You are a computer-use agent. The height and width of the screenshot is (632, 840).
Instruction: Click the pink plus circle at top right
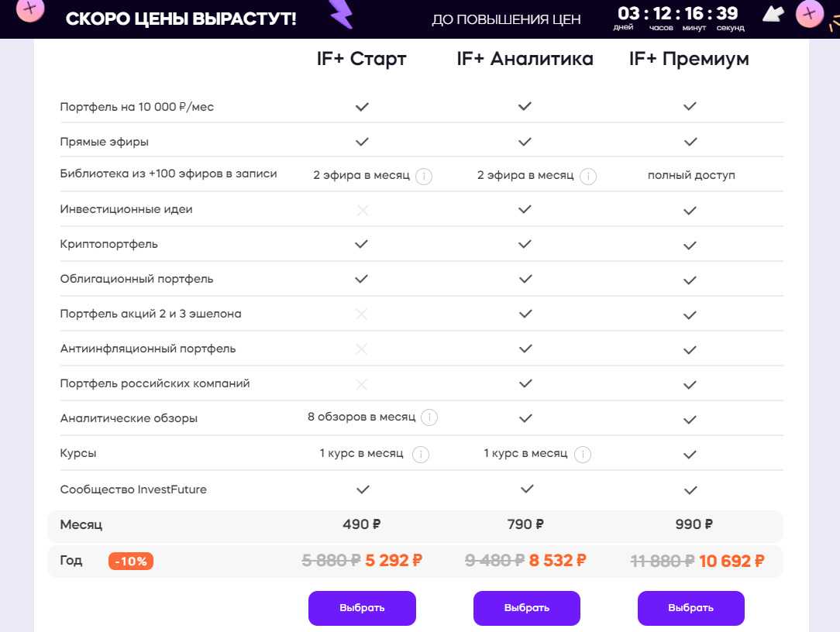[810, 12]
